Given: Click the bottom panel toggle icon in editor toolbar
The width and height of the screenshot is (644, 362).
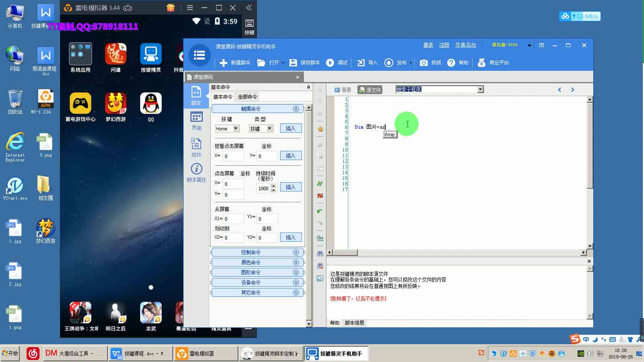Looking at the screenshot, I should 320,278.
